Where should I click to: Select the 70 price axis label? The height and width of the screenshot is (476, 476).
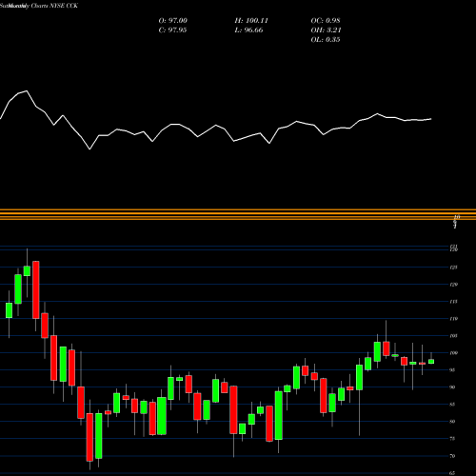click(453, 456)
